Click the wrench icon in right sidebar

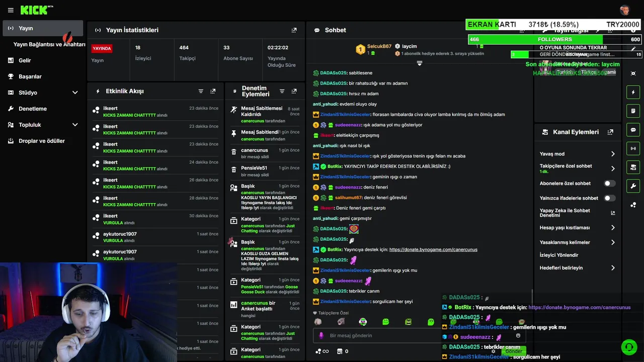tap(633, 186)
